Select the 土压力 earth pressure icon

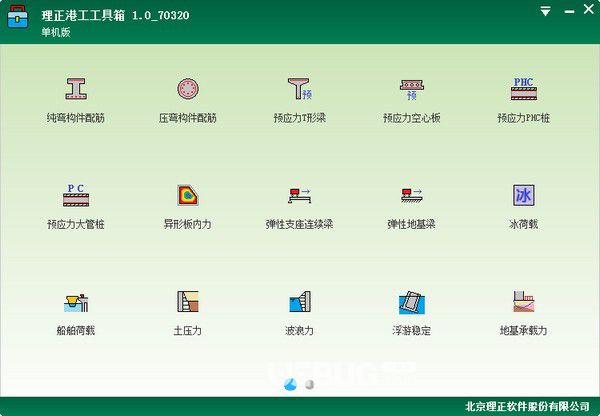(188, 302)
